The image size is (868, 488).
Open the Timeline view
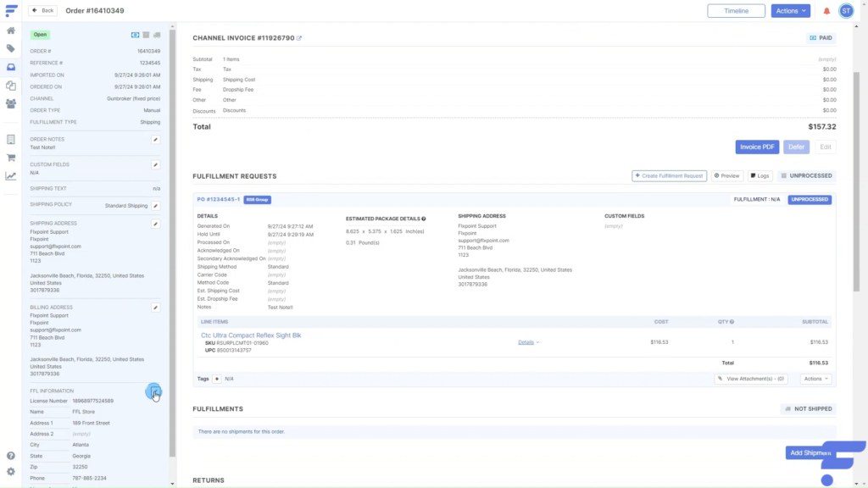click(736, 11)
